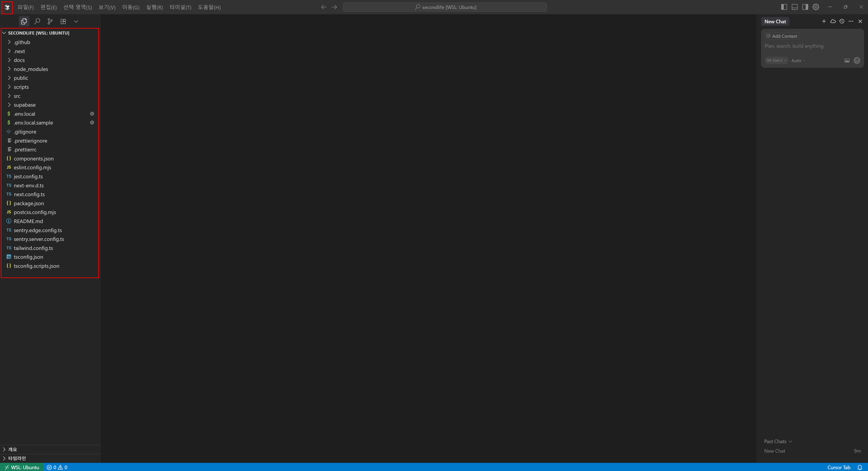
Task: Click the Explorer files icon
Action: [x=24, y=21]
